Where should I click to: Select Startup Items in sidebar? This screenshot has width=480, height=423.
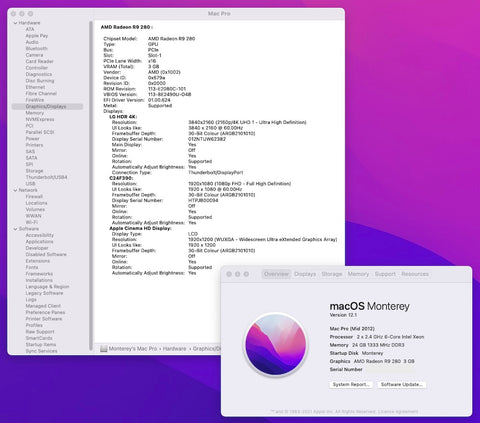[x=41, y=345]
